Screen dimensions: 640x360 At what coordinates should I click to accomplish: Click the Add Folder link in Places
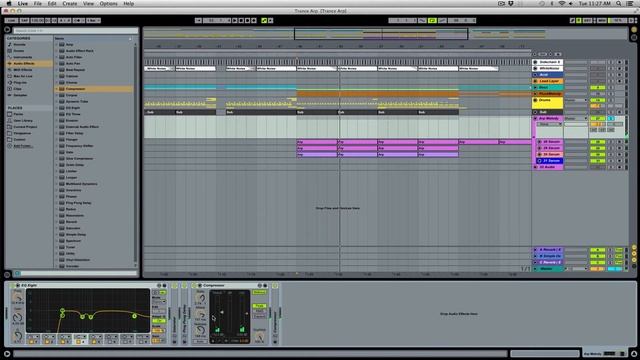pyautogui.click(x=24, y=146)
